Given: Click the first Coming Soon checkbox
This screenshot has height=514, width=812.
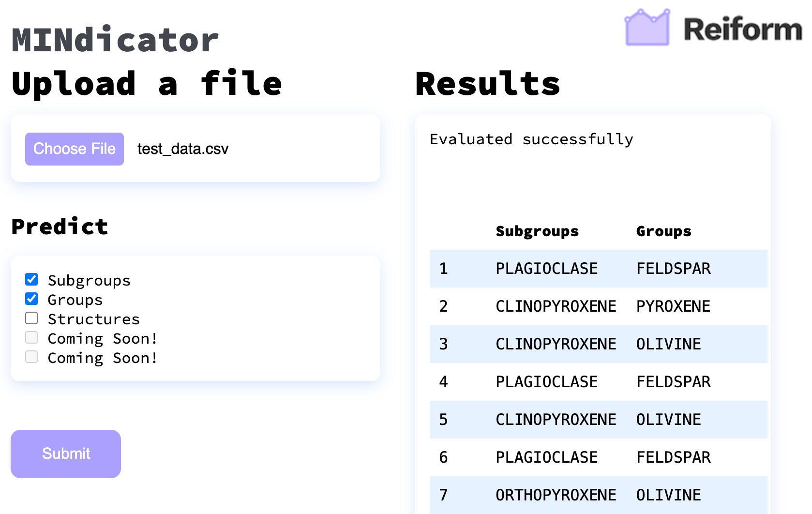Looking at the screenshot, I should (31, 337).
